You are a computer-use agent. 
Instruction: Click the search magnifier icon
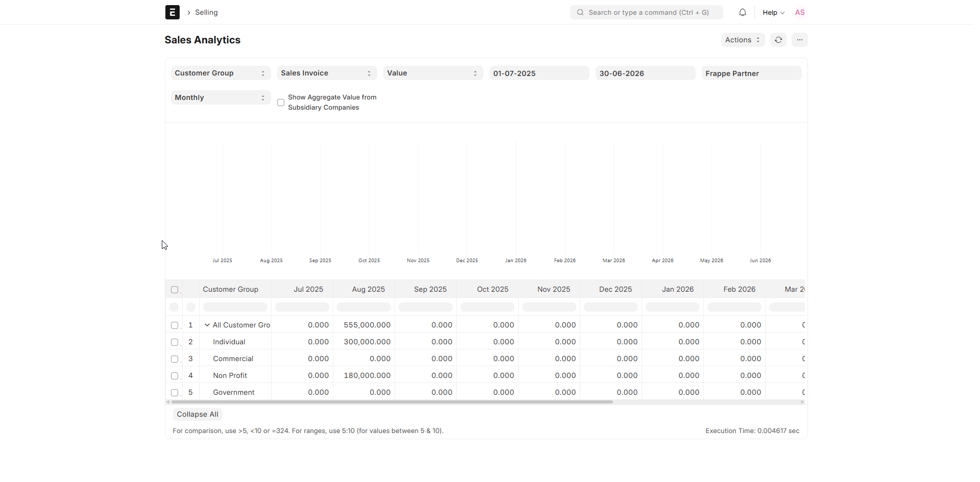[x=580, y=12]
